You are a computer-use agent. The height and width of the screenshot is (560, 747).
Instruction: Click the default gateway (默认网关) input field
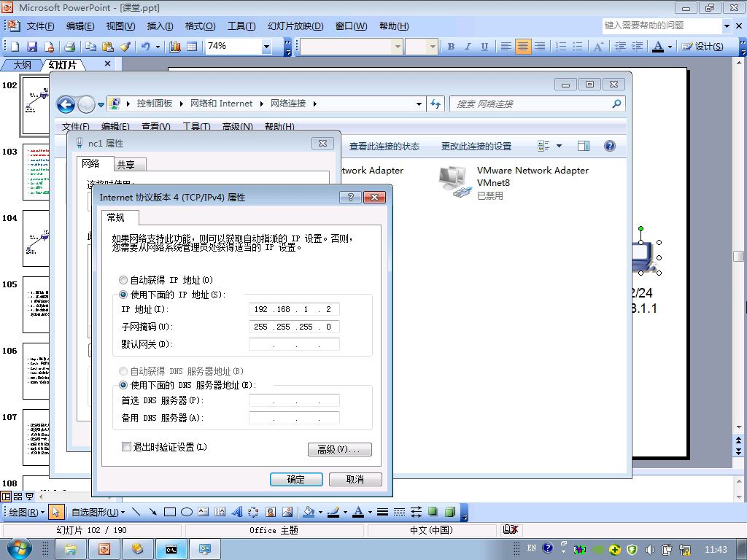coord(294,344)
